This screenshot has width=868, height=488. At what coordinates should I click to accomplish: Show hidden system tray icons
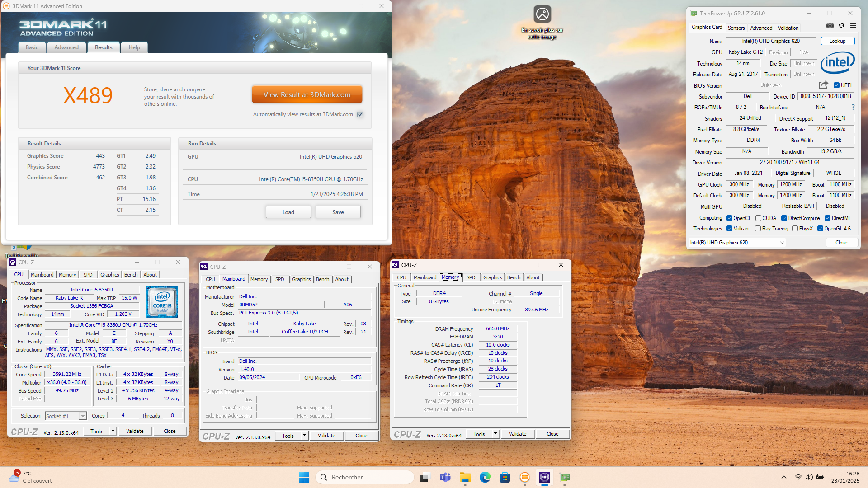pyautogui.click(x=784, y=477)
